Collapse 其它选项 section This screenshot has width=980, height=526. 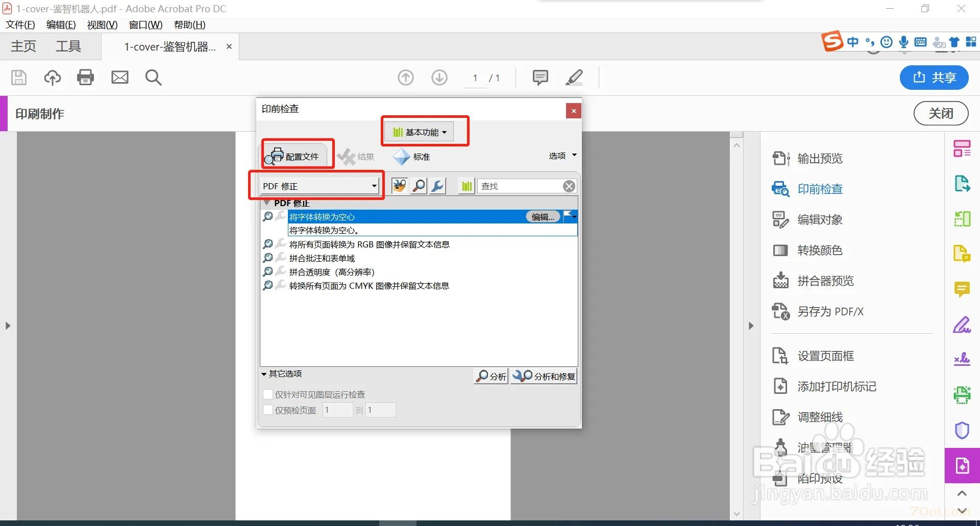(x=282, y=374)
